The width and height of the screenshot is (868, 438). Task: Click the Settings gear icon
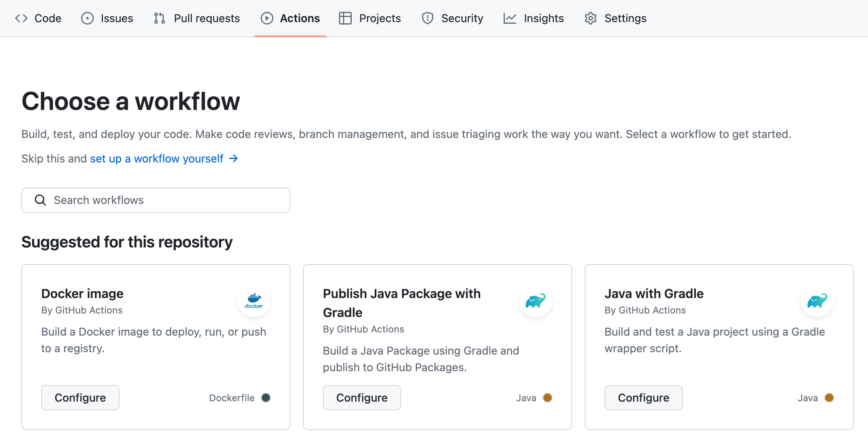[x=590, y=18]
